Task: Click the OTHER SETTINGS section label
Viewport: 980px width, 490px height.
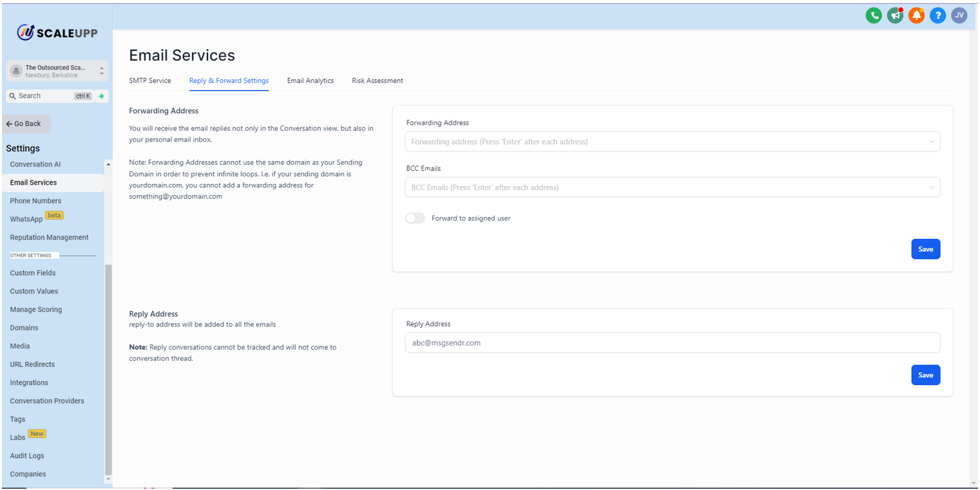Action: (x=31, y=256)
